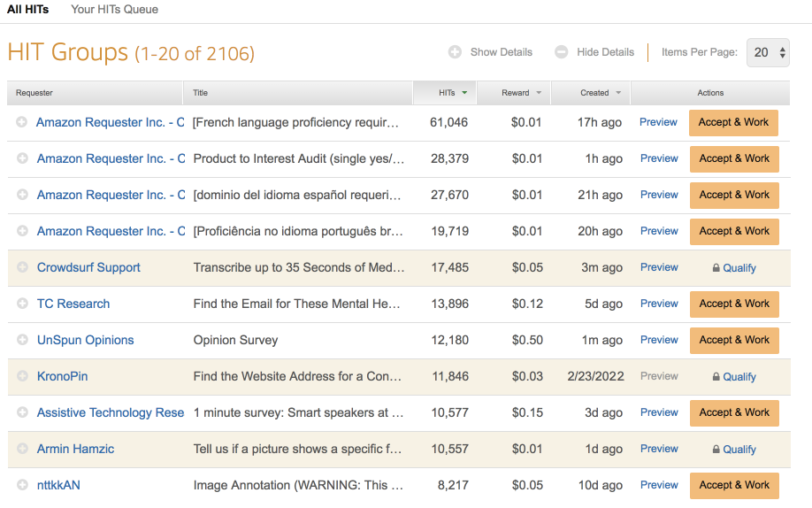Viewport: 812px width, 508px height.
Task: Click the lock icon in Armin Hamzic row
Action: [x=716, y=450]
